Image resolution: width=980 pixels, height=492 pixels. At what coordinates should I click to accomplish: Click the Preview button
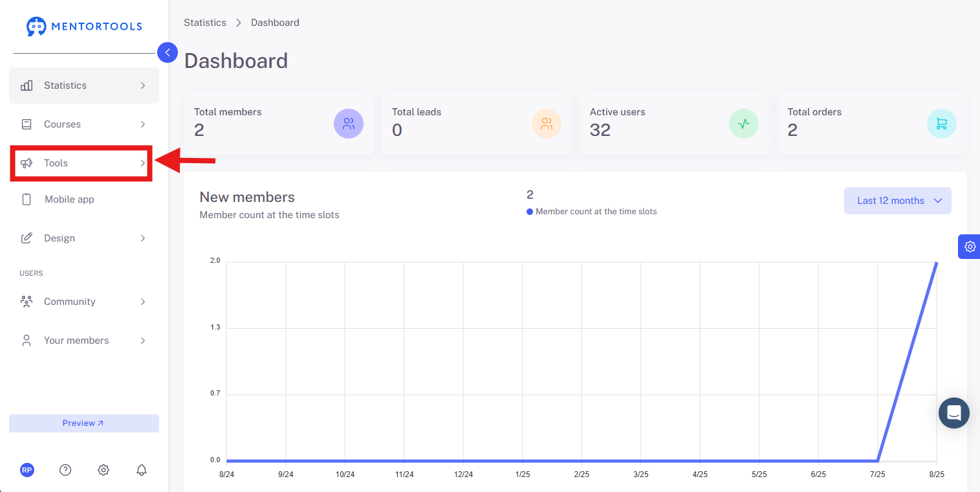click(x=84, y=423)
